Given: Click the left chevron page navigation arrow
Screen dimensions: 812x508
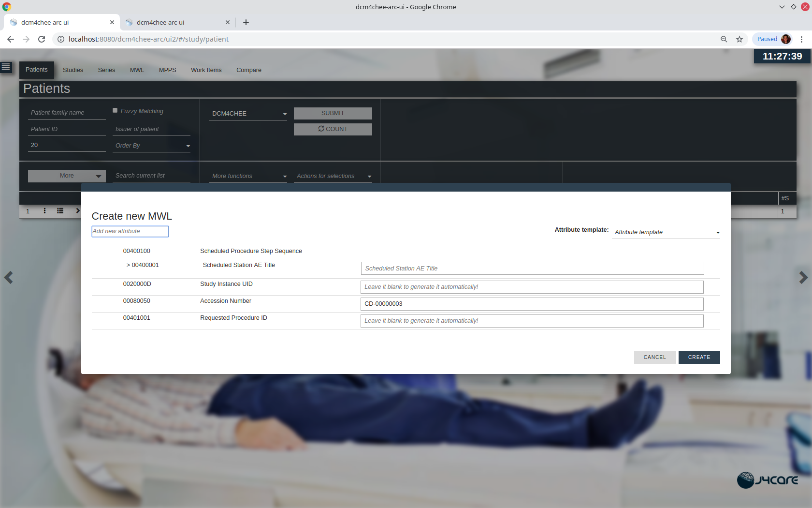Looking at the screenshot, I should [8, 277].
